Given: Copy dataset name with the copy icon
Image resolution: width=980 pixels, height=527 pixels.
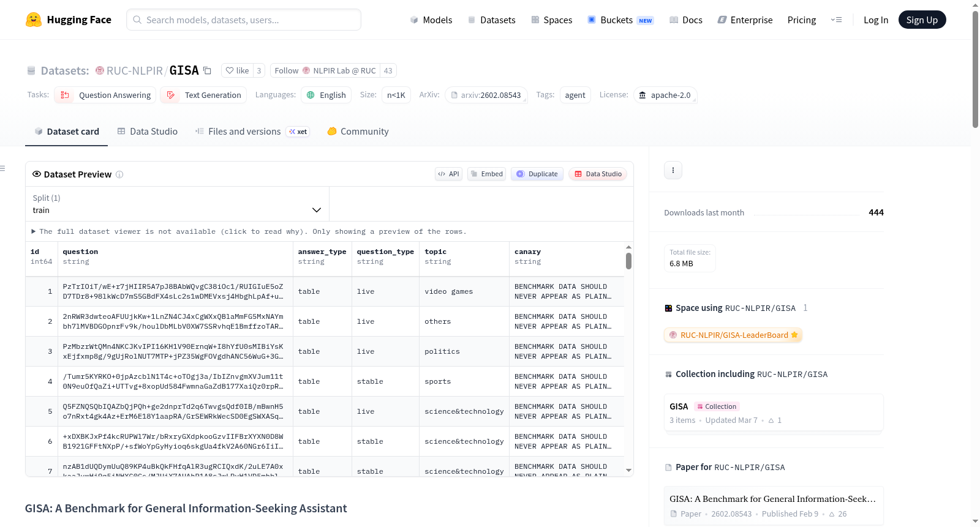Looking at the screenshot, I should click(x=207, y=70).
